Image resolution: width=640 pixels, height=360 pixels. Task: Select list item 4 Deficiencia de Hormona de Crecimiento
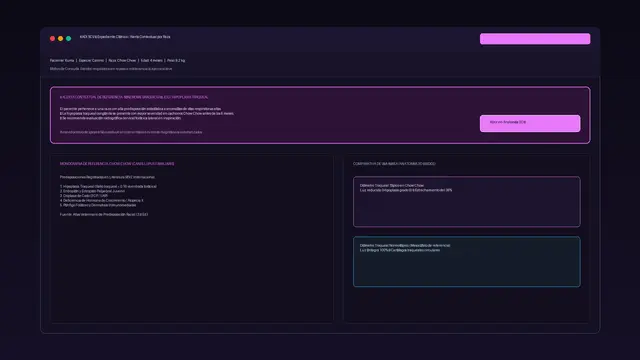click(x=102, y=200)
